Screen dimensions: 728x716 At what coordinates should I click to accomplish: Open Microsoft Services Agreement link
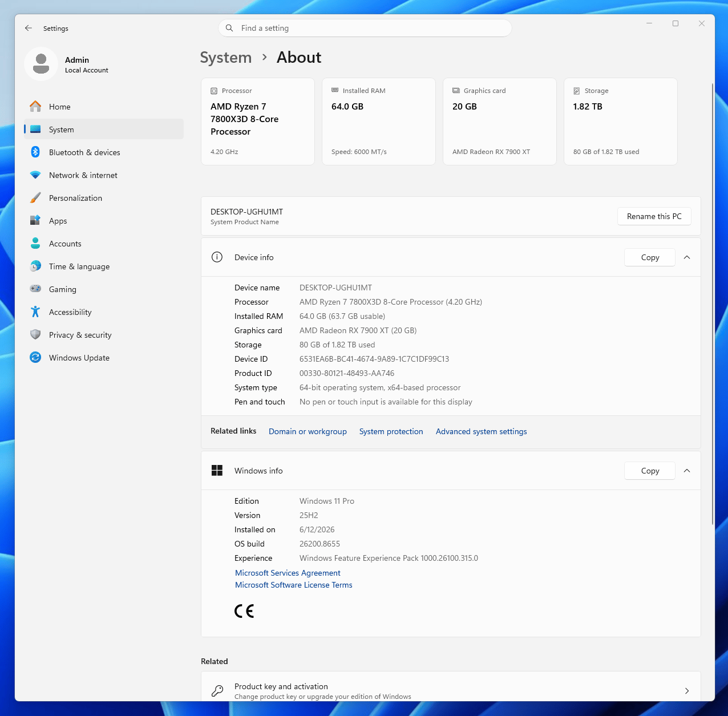click(288, 573)
